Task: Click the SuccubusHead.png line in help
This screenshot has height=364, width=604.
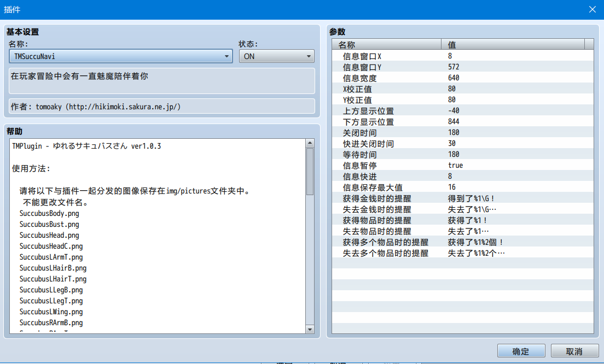Action: pos(49,235)
